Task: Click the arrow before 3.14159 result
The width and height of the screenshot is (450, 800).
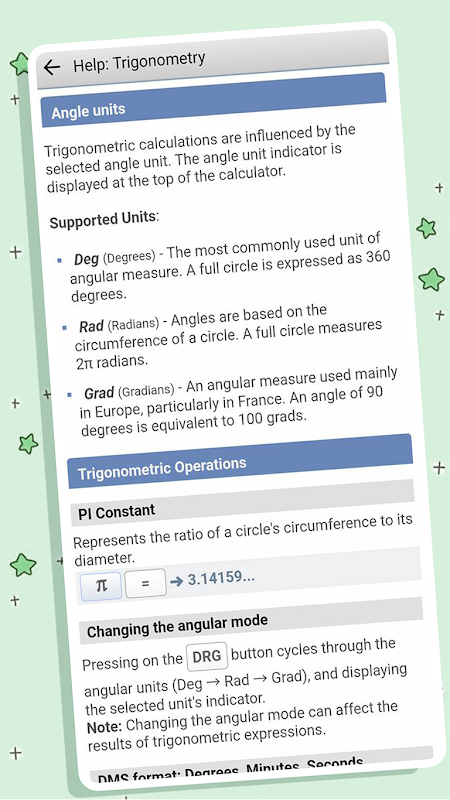Action: click(x=176, y=581)
